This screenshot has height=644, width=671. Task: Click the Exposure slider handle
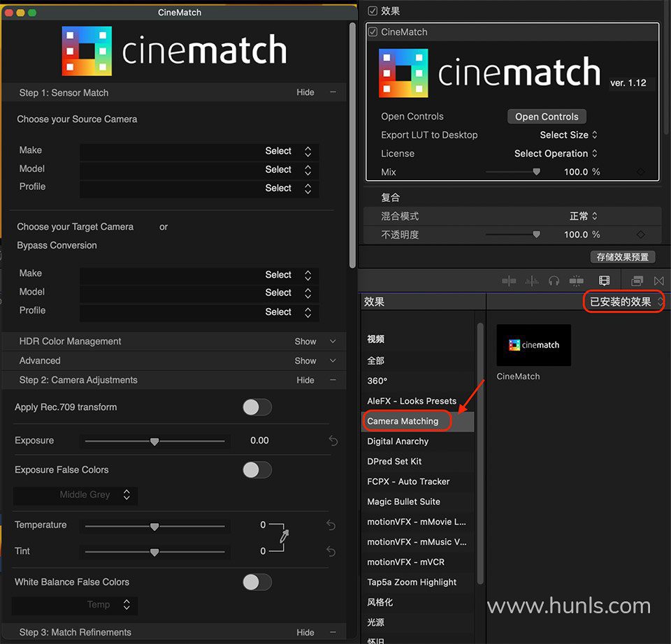click(154, 441)
